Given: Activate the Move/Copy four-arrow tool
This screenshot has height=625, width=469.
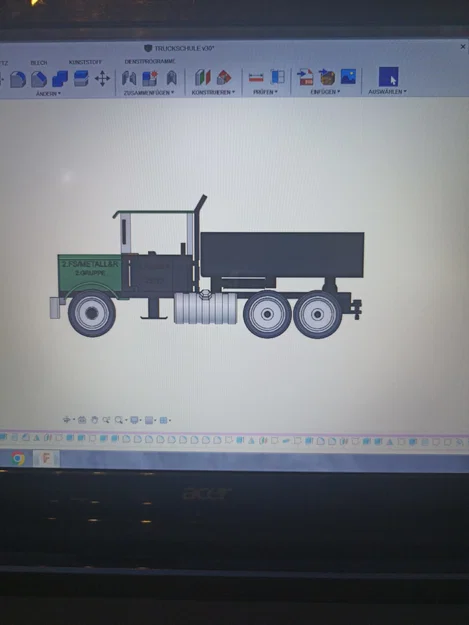Looking at the screenshot, I should 102,79.
